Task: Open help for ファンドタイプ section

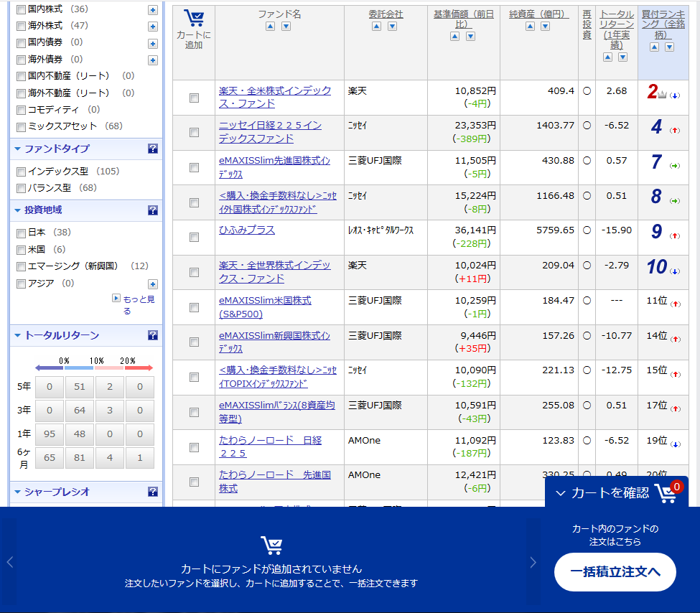Action: [x=153, y=149]
